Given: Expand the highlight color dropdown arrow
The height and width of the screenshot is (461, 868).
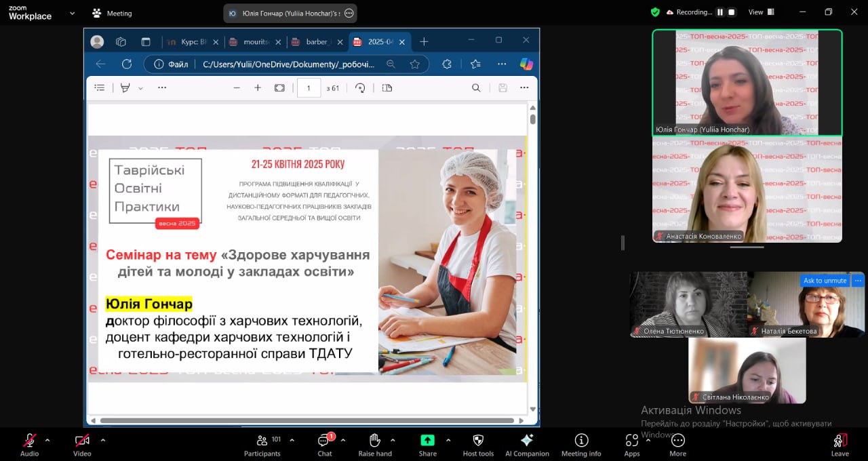Looking at the screenshot, I should 141,88.
